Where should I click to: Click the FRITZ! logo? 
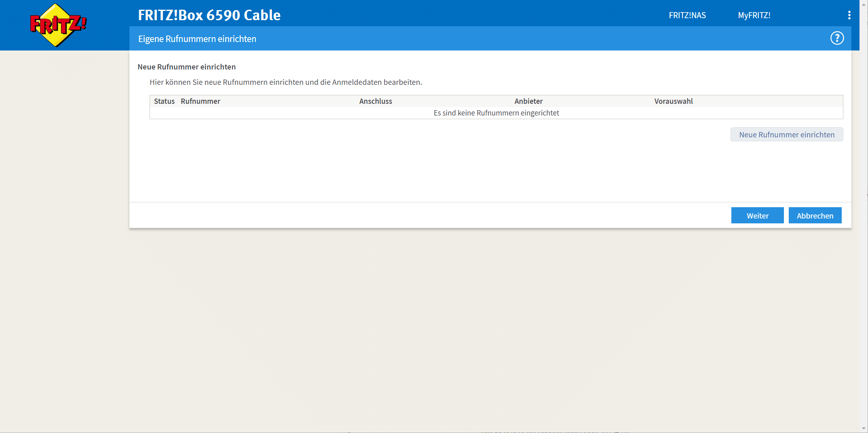tap(58, 25)
